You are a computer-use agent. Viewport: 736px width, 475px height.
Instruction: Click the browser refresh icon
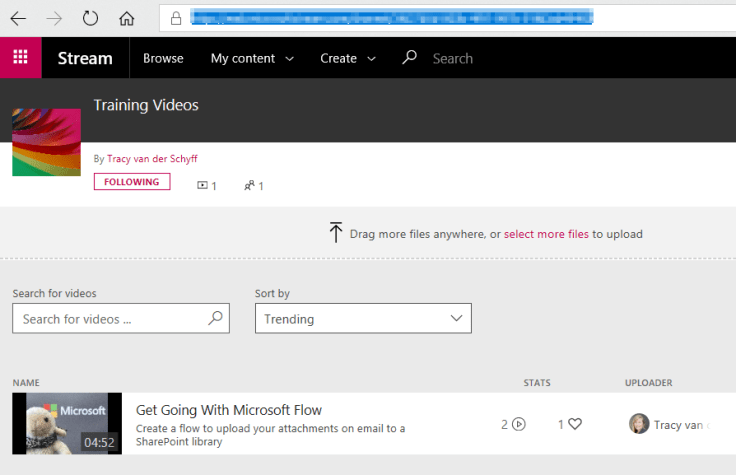(90, 18)
